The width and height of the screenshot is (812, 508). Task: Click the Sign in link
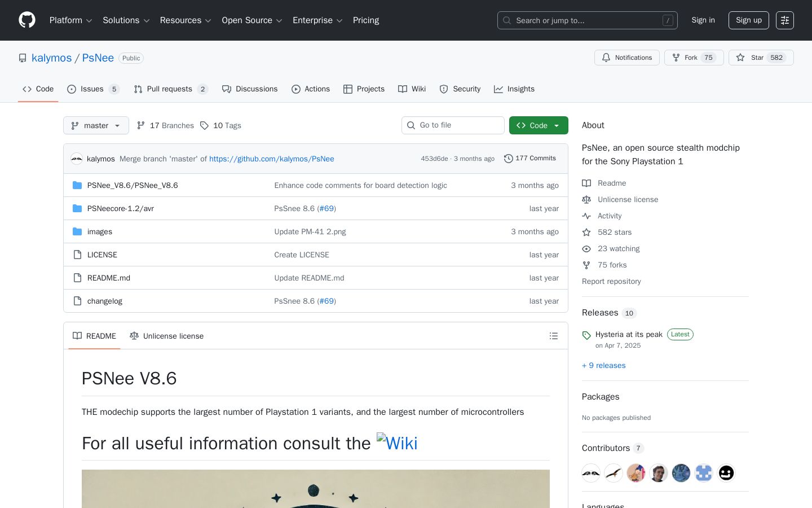click(x=703, y=20)
